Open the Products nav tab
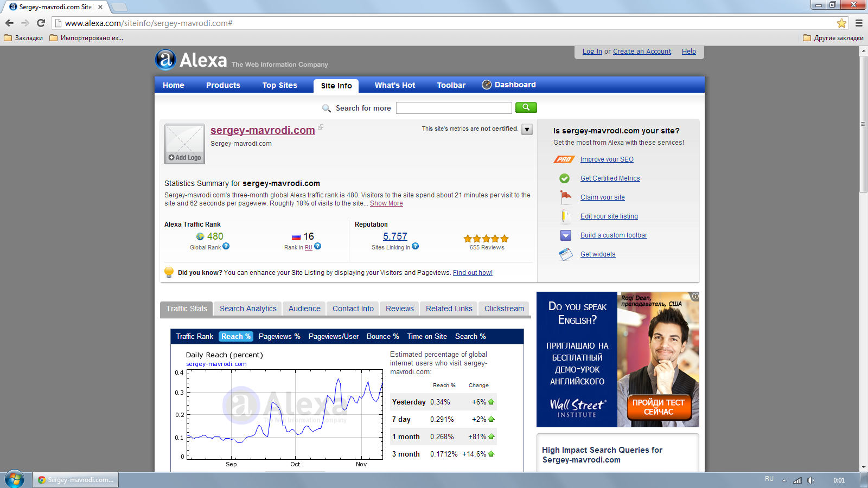The width and height of the screenshot is (868, 488). (223, 85)
